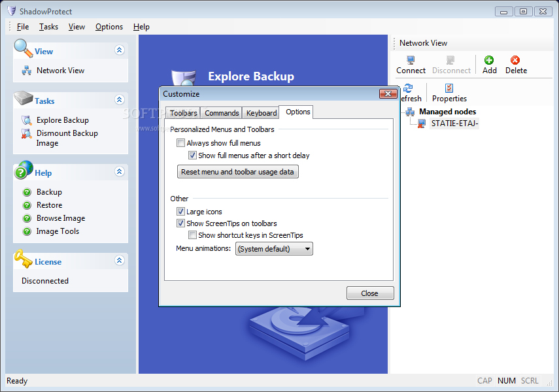Screen dimensions: 559x392
Task: Click the Add node green plus icon
Action: coord(489,60)
